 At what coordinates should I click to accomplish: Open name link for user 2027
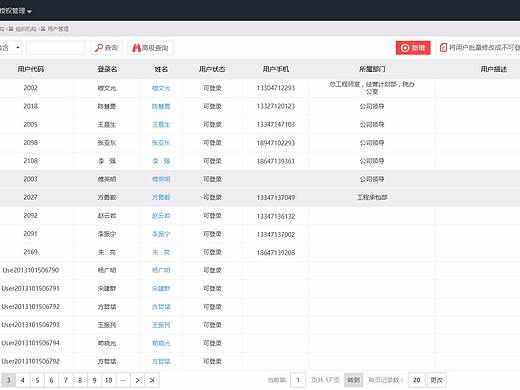(x=161, y=197)
